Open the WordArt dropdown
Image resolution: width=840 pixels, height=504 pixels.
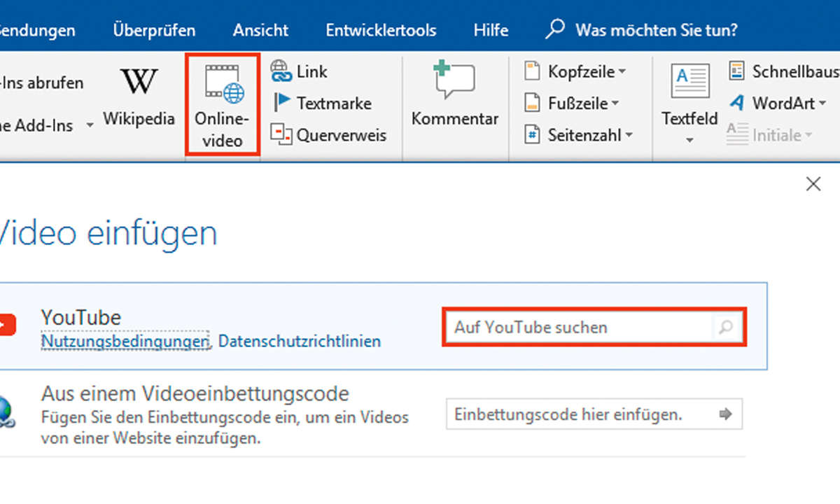pos(777,103)
